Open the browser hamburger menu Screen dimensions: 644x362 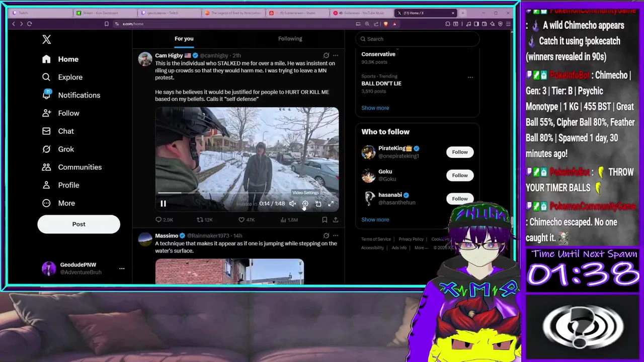(x=508, y=24)
